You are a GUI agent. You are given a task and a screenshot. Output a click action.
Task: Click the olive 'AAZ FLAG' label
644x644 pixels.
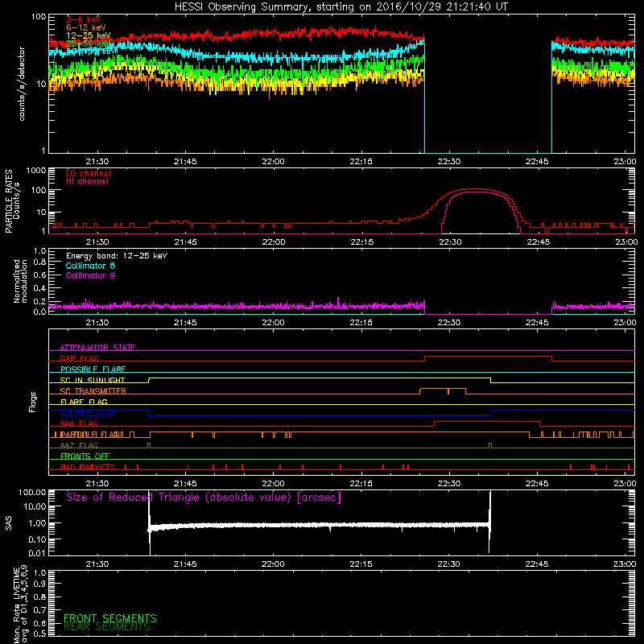(79, 445)
